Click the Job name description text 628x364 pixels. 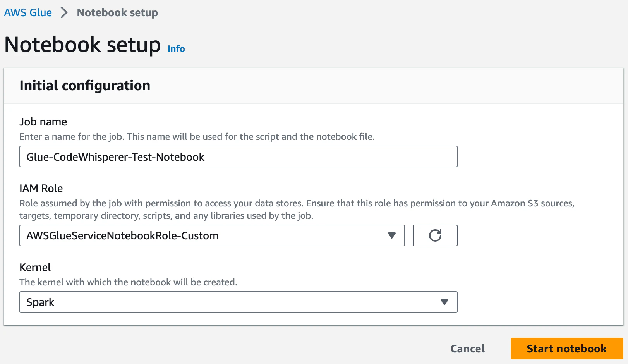197,137
